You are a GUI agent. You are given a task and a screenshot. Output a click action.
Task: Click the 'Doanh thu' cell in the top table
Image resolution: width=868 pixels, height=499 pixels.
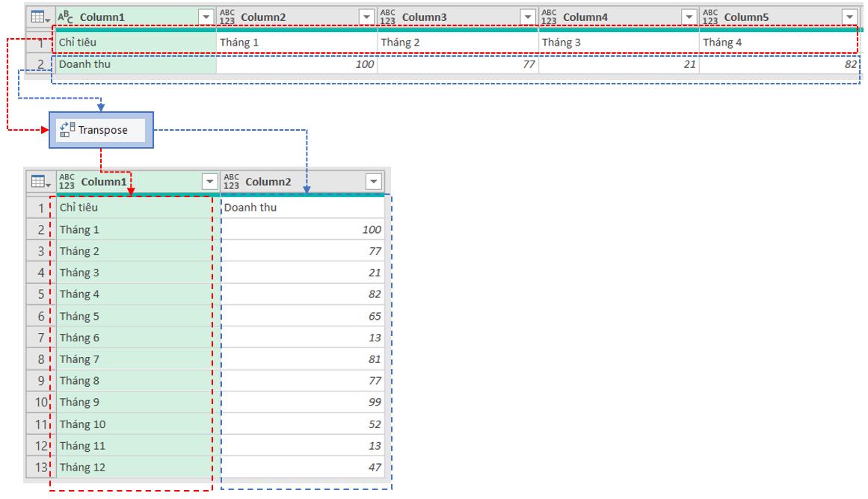tap(136, 64)
